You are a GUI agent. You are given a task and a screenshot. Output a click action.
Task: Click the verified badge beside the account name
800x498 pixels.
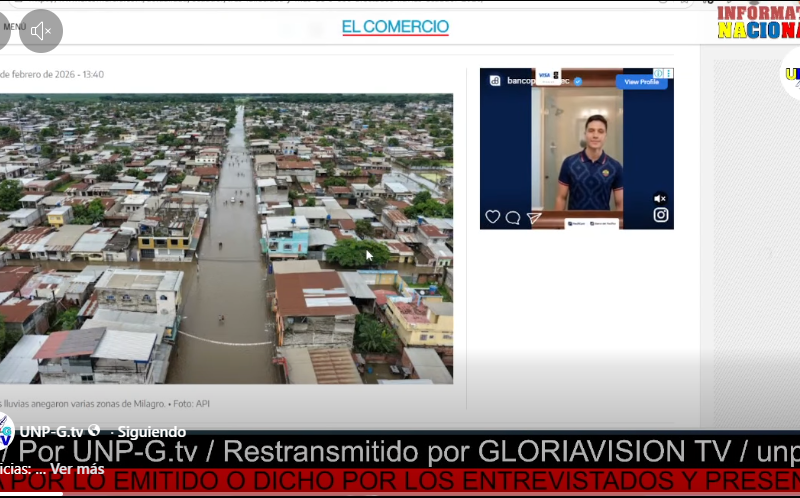point(577,81)
